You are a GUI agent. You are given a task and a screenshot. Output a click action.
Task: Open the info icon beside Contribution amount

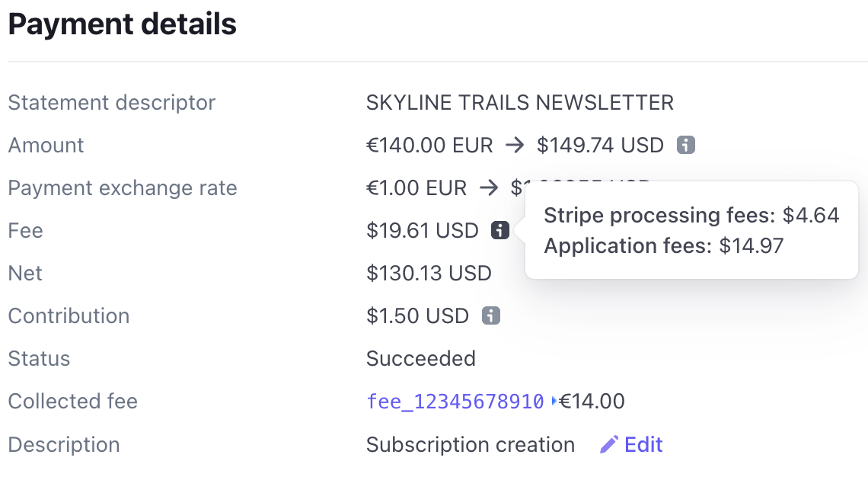coord(490,315)
